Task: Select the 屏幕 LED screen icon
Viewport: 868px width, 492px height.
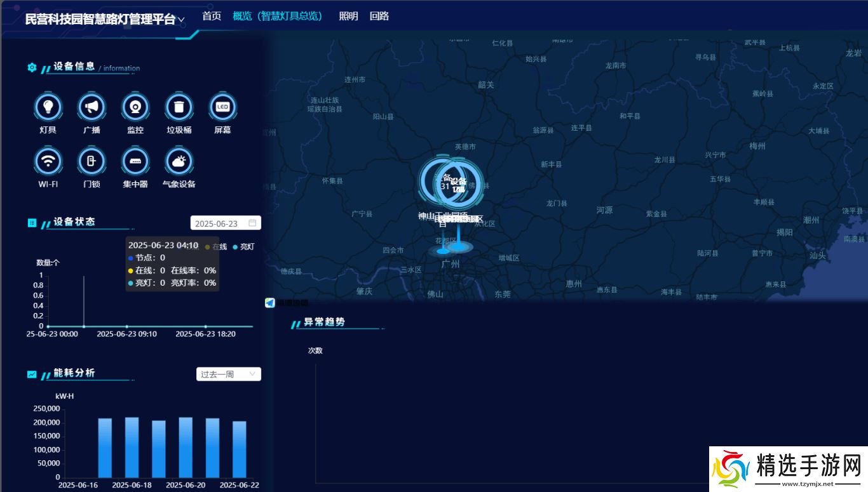Action: click(x=222, y=107)
